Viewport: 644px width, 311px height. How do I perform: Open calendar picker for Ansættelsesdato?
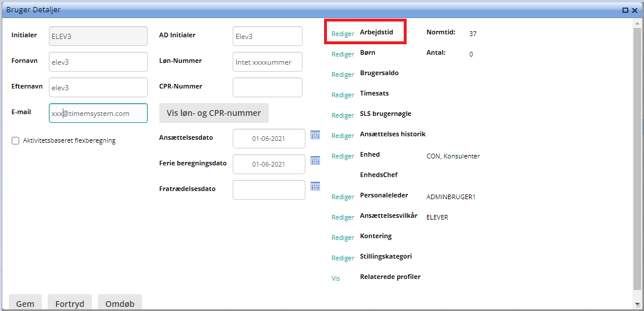click(315, 135)
